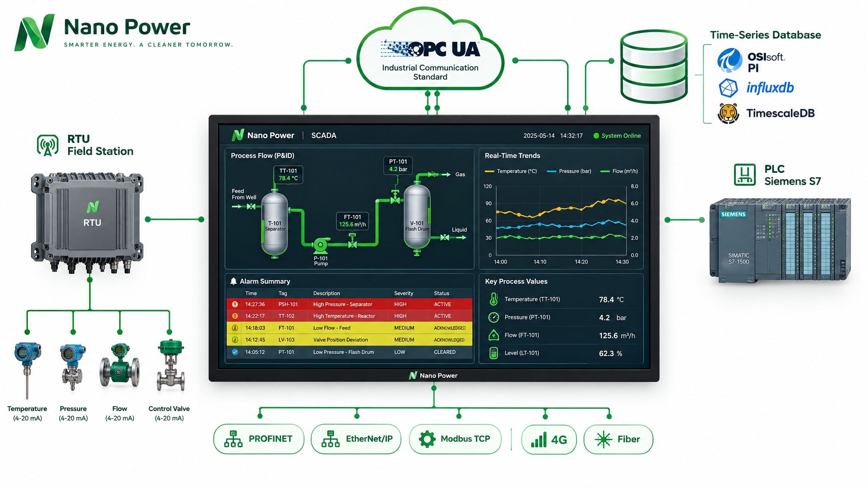Click the flow icon beside Flow (FT-101)
Image resolution: width=868 pixels, height=488 pixels.
(494, 335)
